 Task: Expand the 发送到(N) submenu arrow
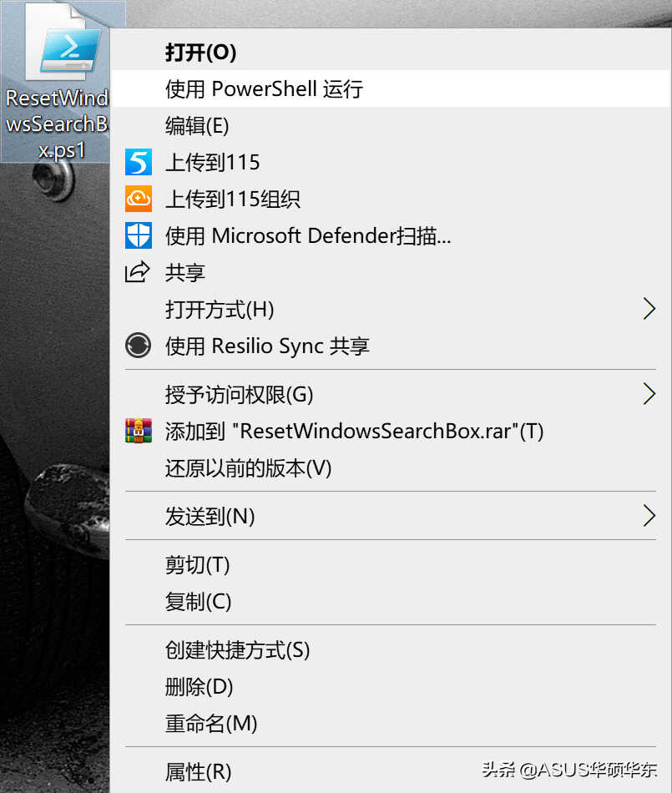coord(649,516)
